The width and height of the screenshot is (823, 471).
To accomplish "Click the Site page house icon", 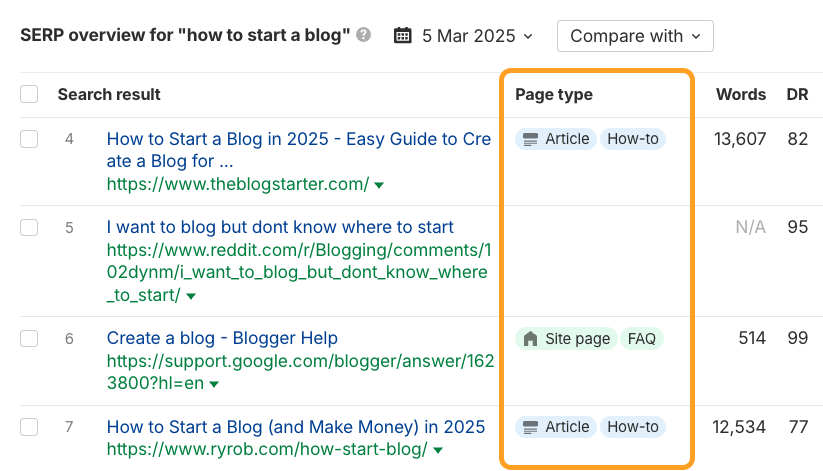I will click(x=530, y=339).
